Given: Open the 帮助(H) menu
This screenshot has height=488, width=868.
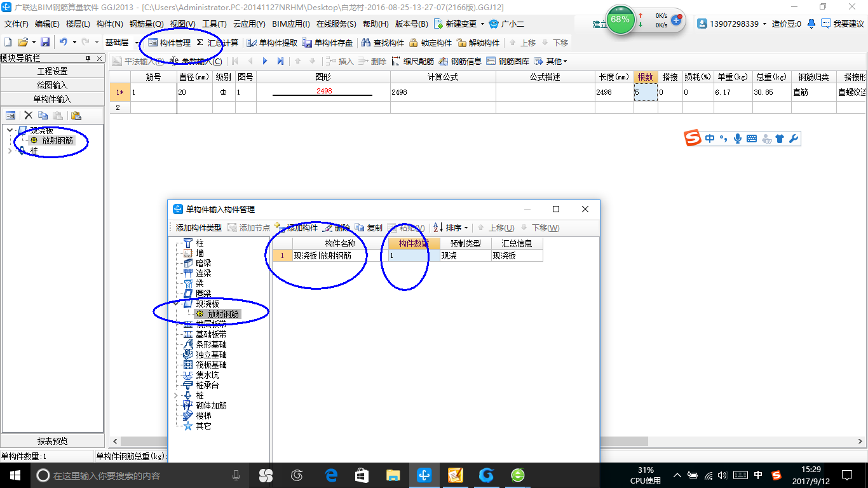Looking at the screenshot, I should pyautogui.click(x=376, y=24).
